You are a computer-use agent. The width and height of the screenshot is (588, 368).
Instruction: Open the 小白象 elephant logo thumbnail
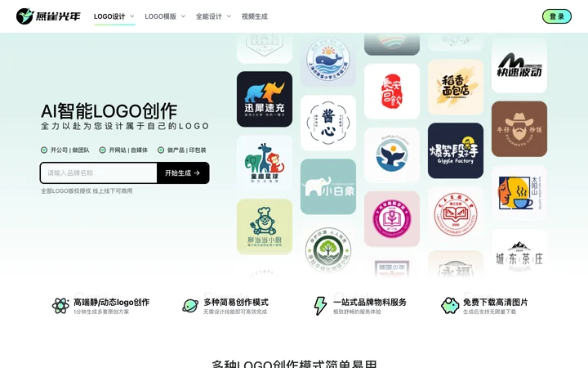(x=328, y=186)
